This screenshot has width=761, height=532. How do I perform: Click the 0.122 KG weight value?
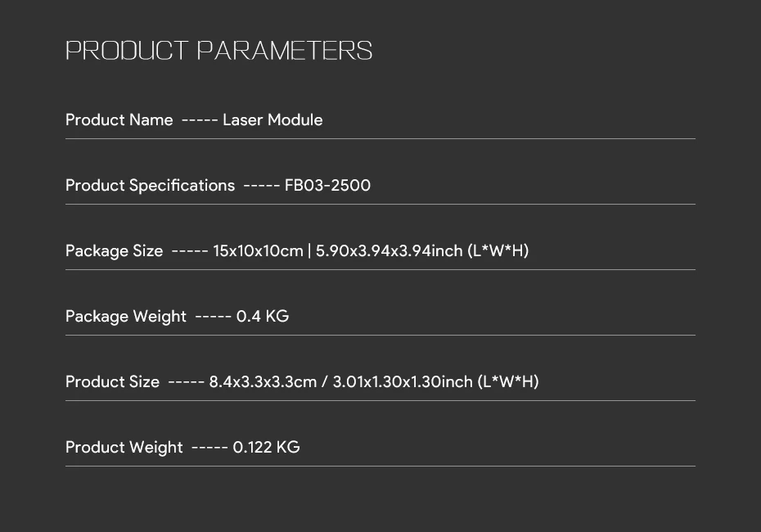(266, 448)
